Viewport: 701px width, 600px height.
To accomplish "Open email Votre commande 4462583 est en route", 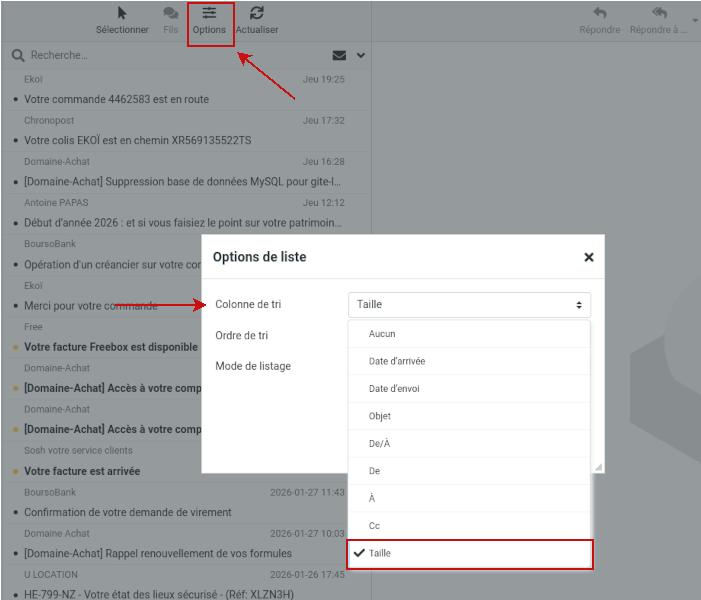I will pos(116,99).
